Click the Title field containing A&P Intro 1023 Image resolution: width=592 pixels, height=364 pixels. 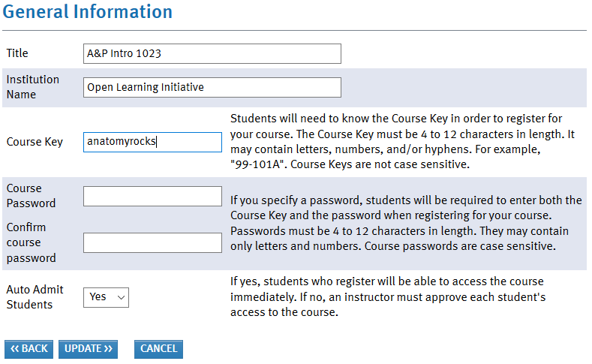(212, 53)
